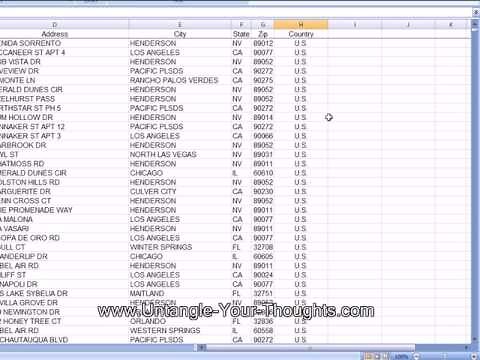Select the ELHURST PASS address cell
The height and width of the screenshot is (360, 480).
(x=64, y=99)
